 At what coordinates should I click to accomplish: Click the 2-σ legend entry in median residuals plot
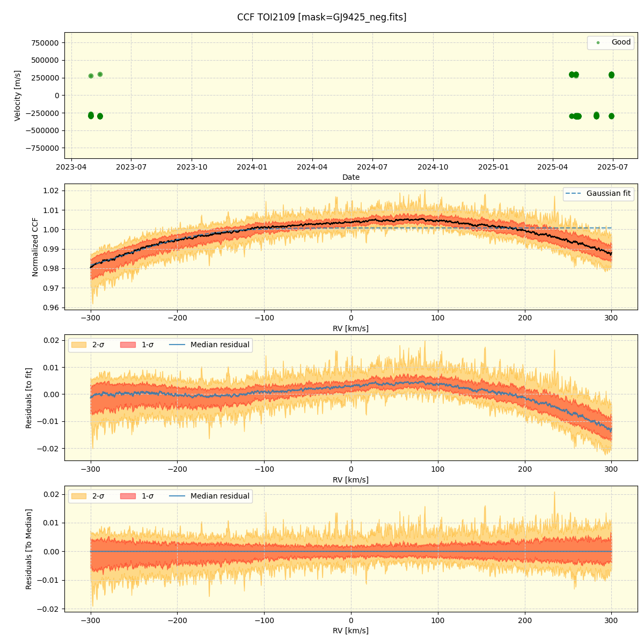pyautogui.click(x=87, y=496)
